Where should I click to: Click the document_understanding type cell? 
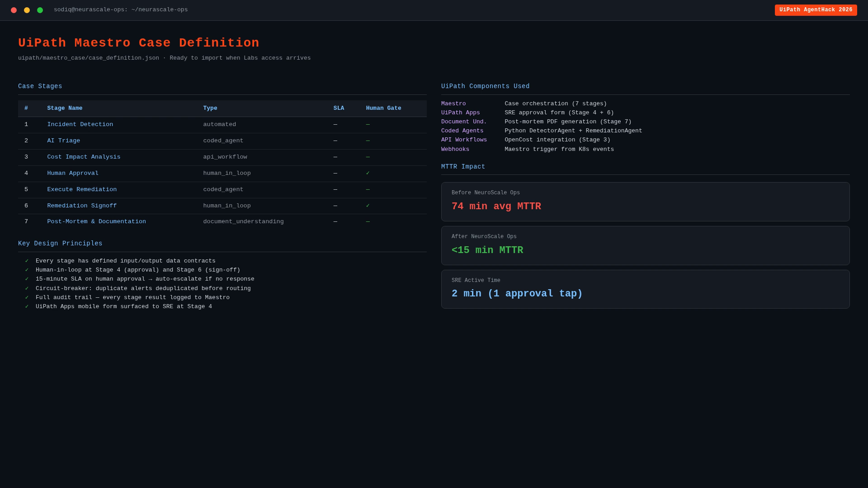pyautogui.click(x=243, y=222)
